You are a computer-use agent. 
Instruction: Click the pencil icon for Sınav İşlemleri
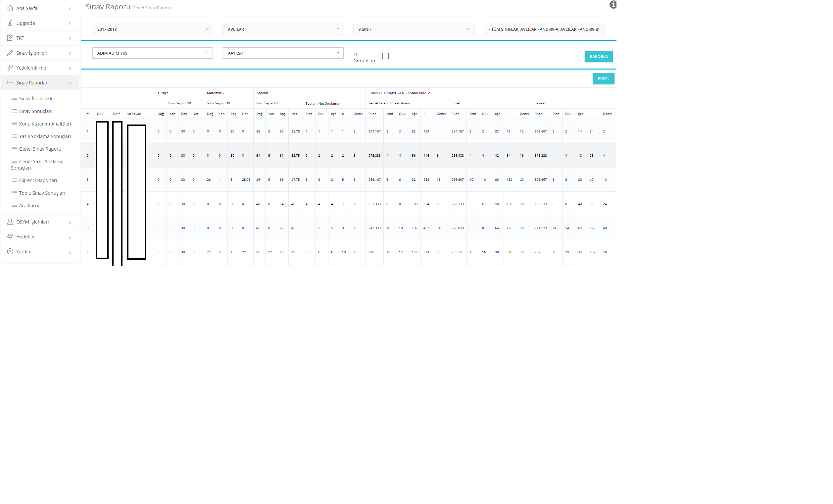click(10, 53)
